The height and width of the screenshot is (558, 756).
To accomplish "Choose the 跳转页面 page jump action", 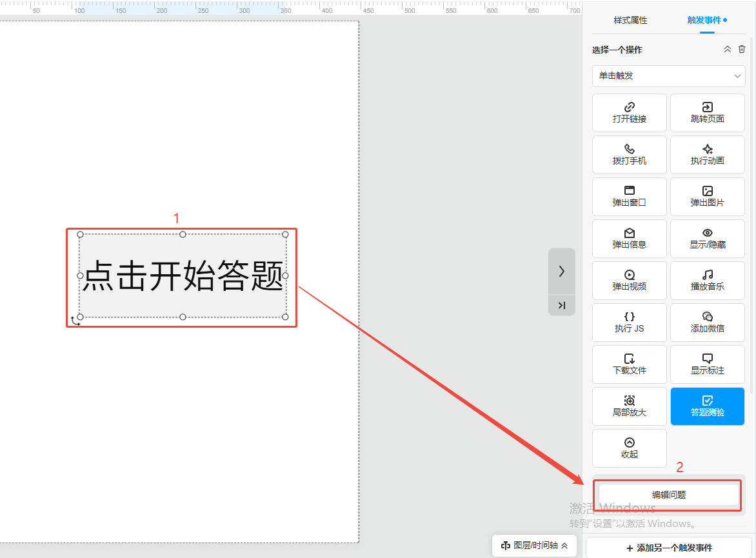I will click(x=707, y=112).
